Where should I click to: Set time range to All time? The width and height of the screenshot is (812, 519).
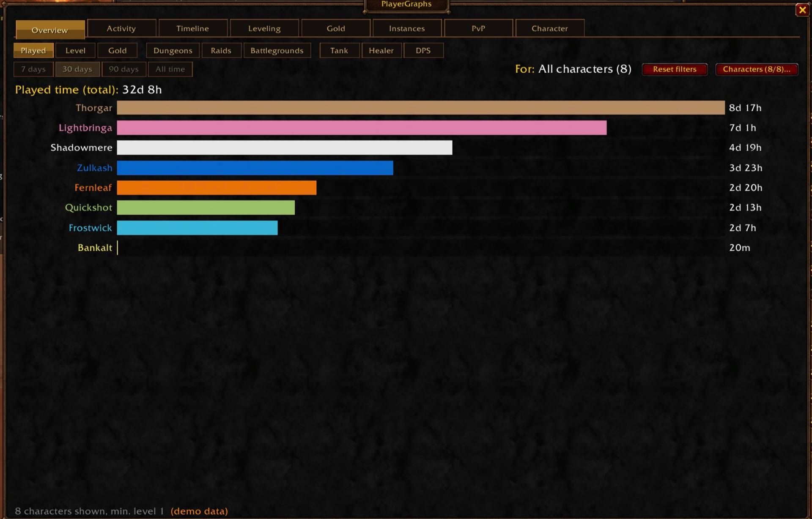(x=170, y=69)
